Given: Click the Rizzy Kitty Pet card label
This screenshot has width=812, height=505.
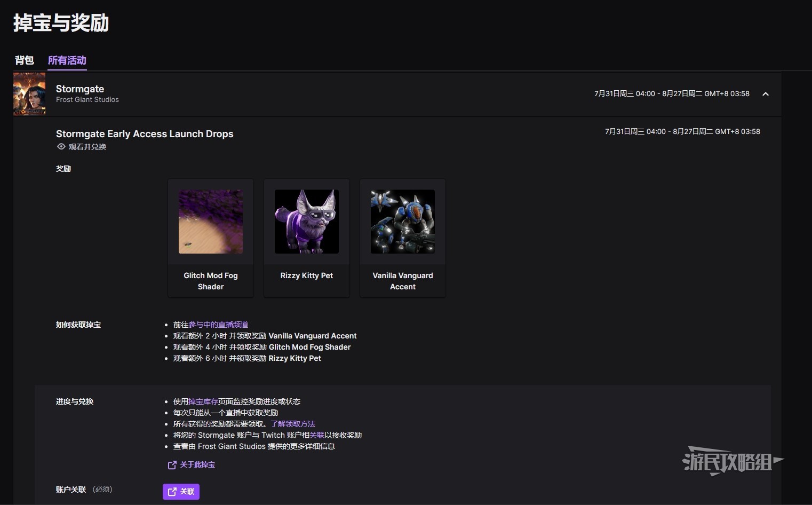Looking at the screenshot, I should (x=307, y=275).
